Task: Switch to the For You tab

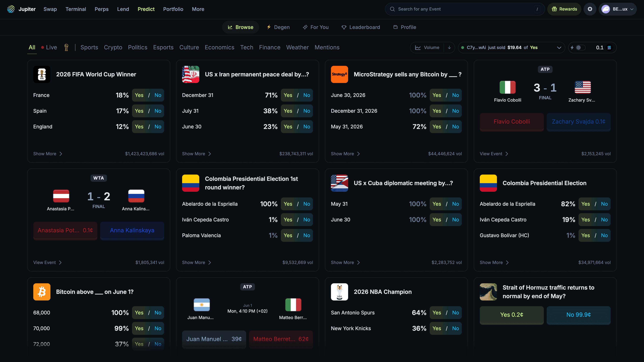Action: [316, 27]
